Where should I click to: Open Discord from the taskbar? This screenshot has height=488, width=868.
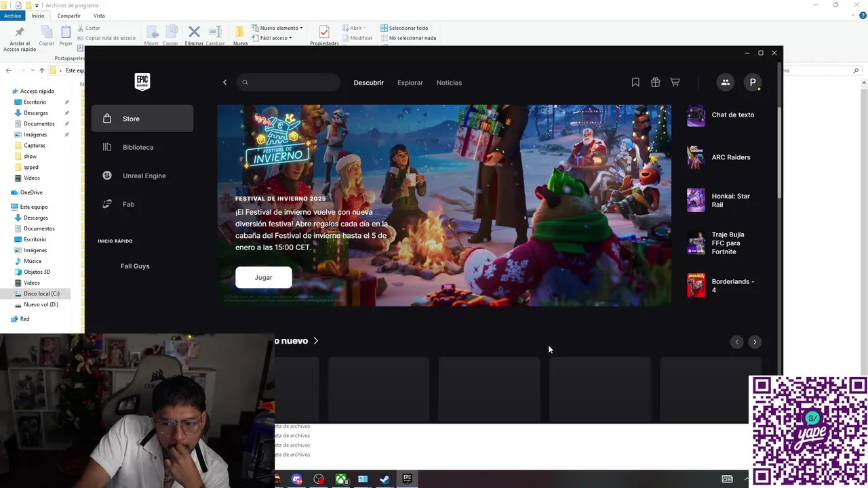coord(296,479)
